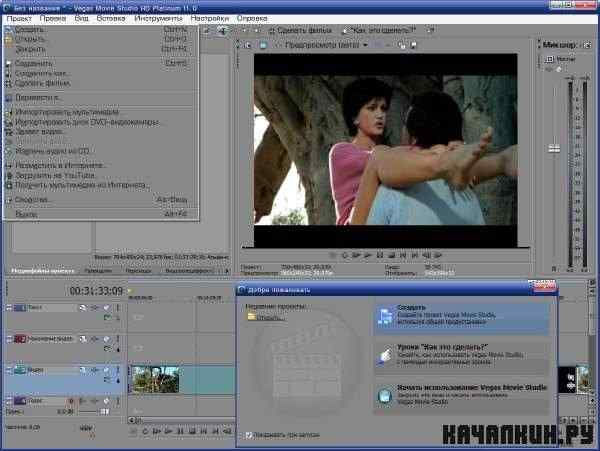Viewport: 600px width, 451px height.
Task: Click the 00:31:33:09 timecode display
Action: coord(96,291)
